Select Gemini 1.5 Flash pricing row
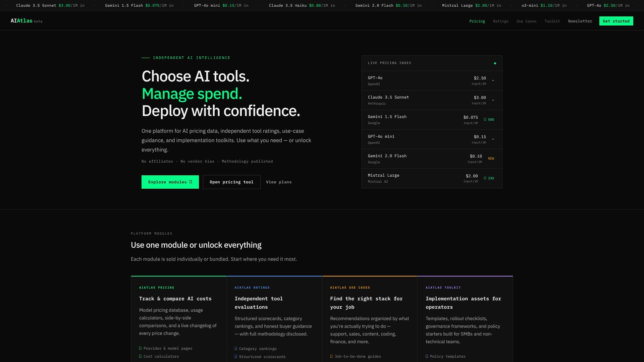 tap(432, 120)
